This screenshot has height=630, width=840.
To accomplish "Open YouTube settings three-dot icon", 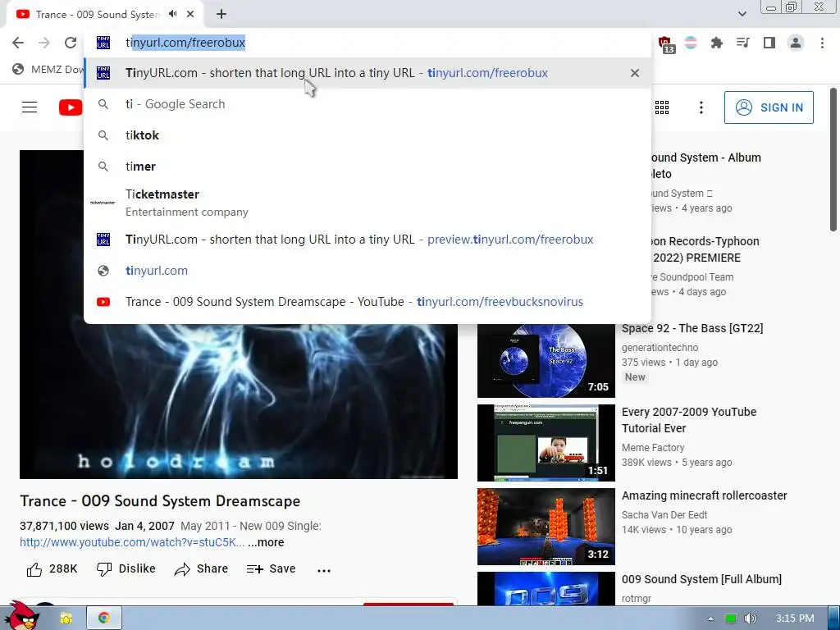I will pos(701,107).
